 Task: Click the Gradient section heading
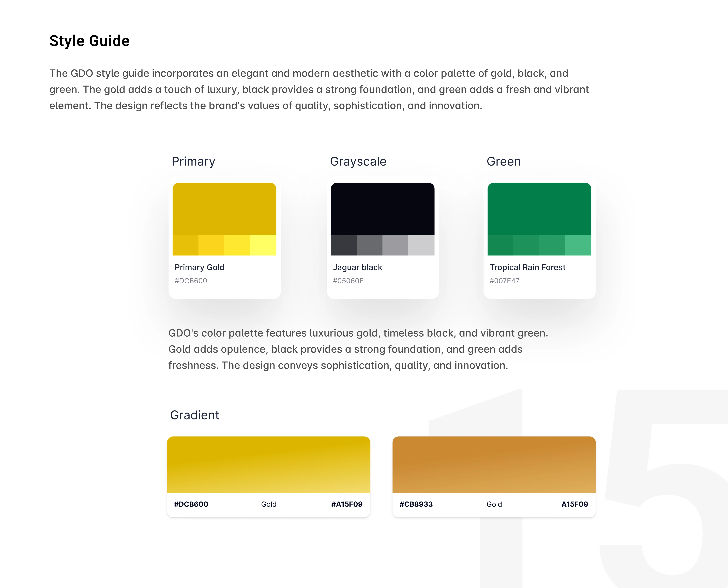194,415
